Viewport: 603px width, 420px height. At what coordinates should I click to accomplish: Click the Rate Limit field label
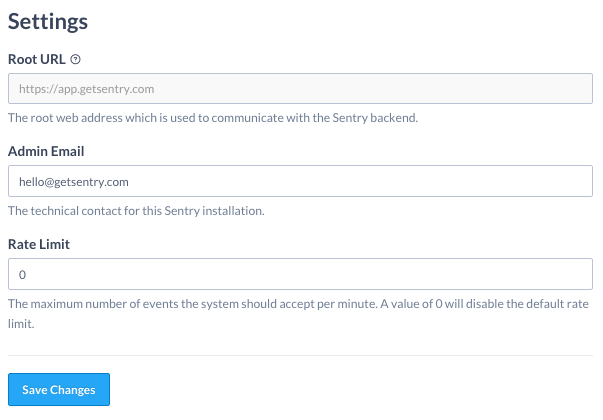38,243
